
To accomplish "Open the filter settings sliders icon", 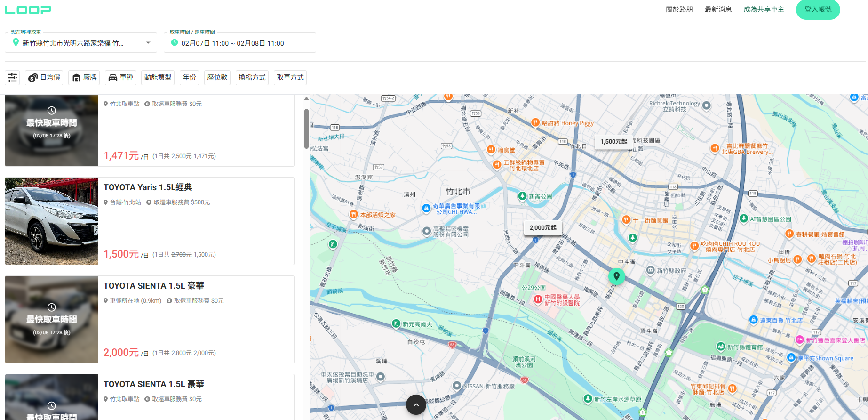I will [x=12, y=78].
